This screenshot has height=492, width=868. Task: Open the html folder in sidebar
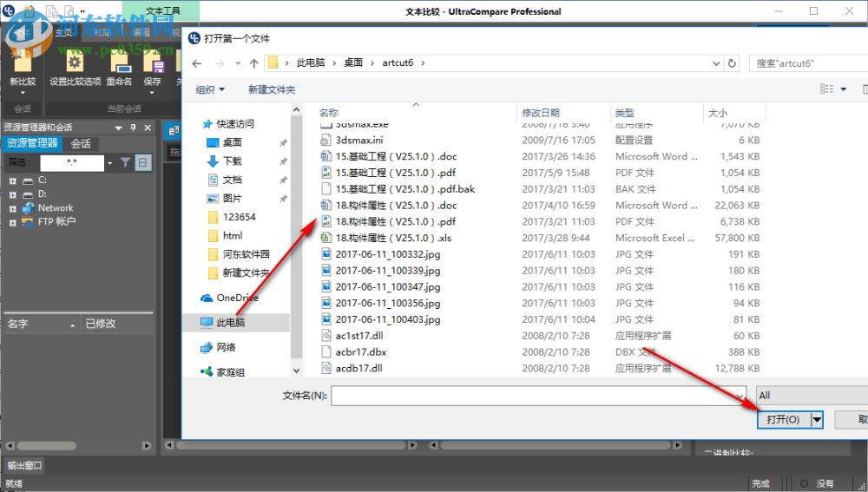(x=225, y=236)
